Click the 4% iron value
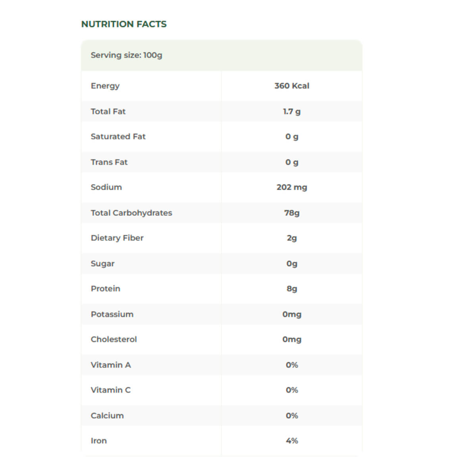The image size is (476, 476). [292, 441]
